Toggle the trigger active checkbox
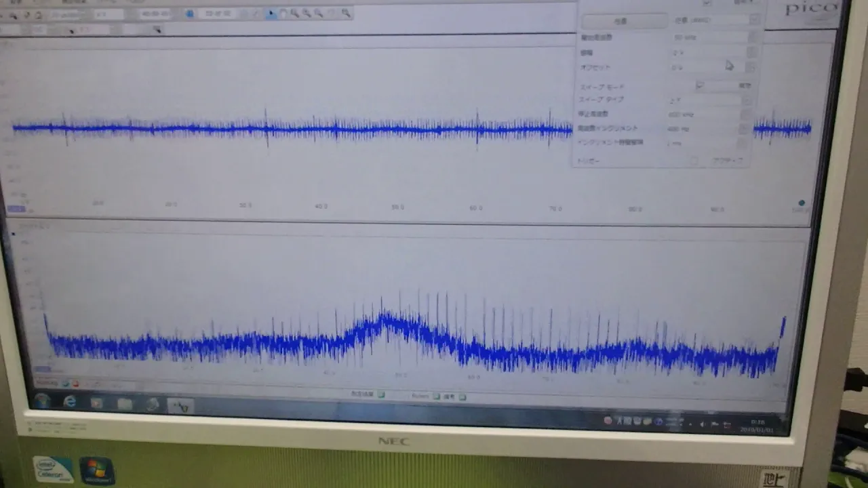Image resolution: width=868 pixels, height=488 pixels. point(694,161)
